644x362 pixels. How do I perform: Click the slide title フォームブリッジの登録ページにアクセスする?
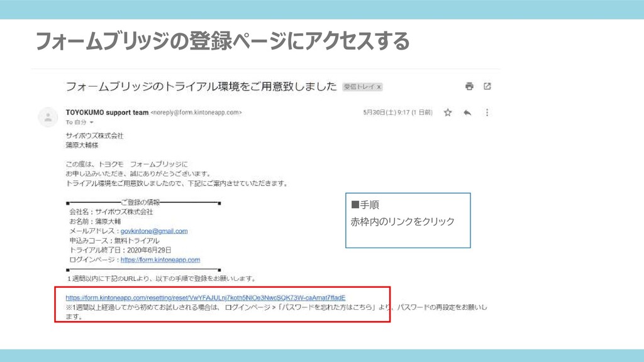tap(222, 41)
